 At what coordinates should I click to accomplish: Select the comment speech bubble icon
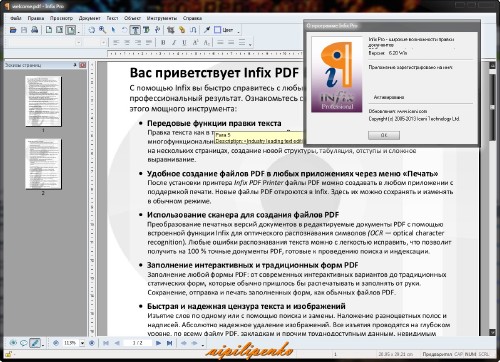tap(24, 343)
